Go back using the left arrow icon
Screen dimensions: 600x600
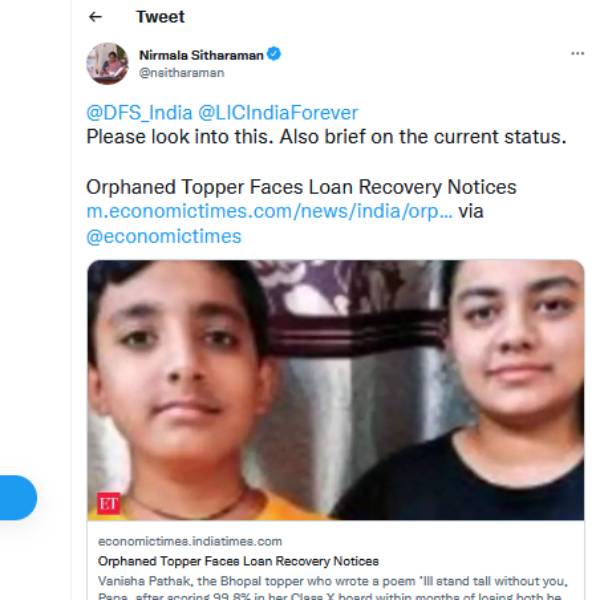pyautogui.click(x=95, y=17)
